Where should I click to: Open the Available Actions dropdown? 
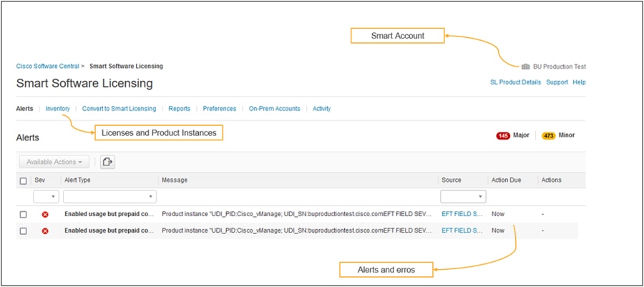pos(54,162)
